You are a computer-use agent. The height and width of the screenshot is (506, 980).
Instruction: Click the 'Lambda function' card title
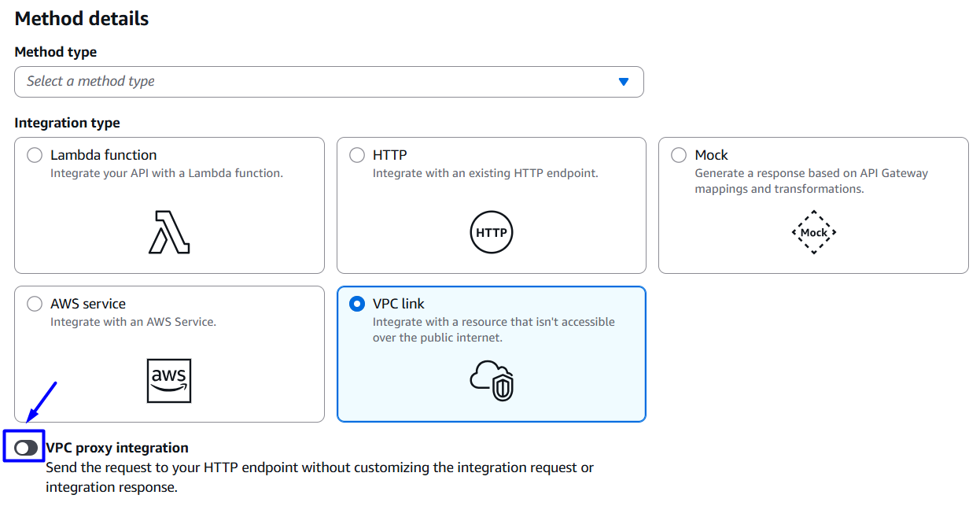tap(104, 155)
